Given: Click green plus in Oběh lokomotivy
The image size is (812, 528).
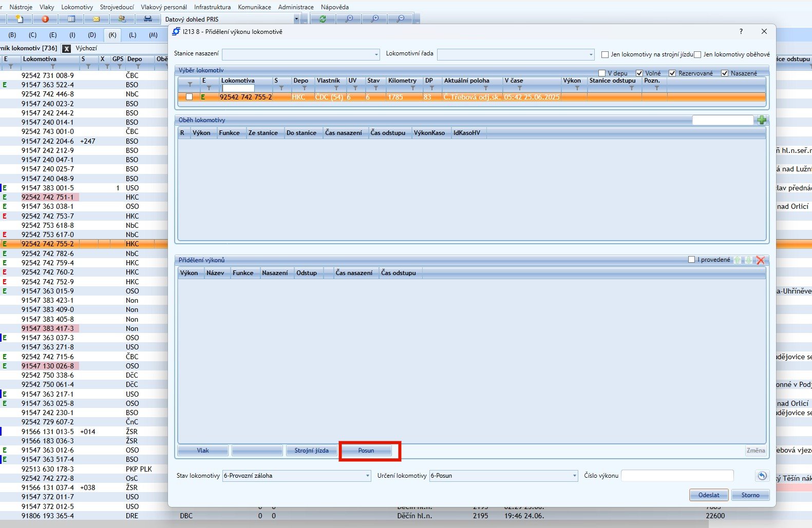Looking at the screenshot, I should click(x=762, y=120).
